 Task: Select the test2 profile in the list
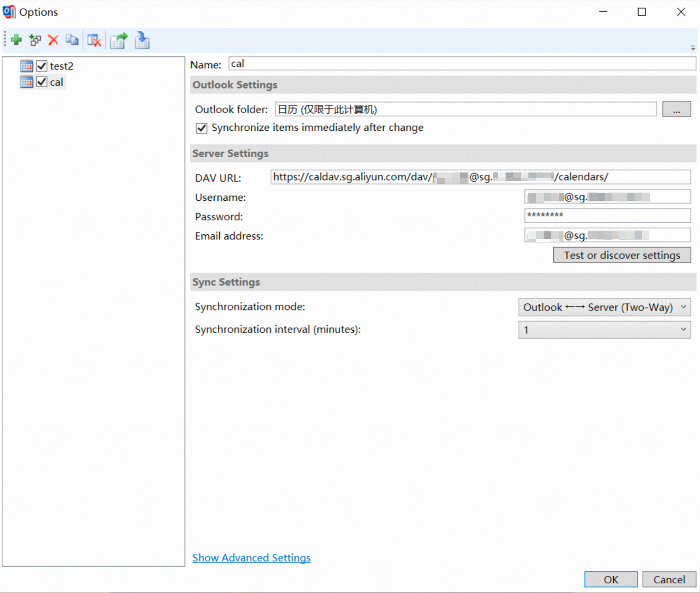coord(61,66)
